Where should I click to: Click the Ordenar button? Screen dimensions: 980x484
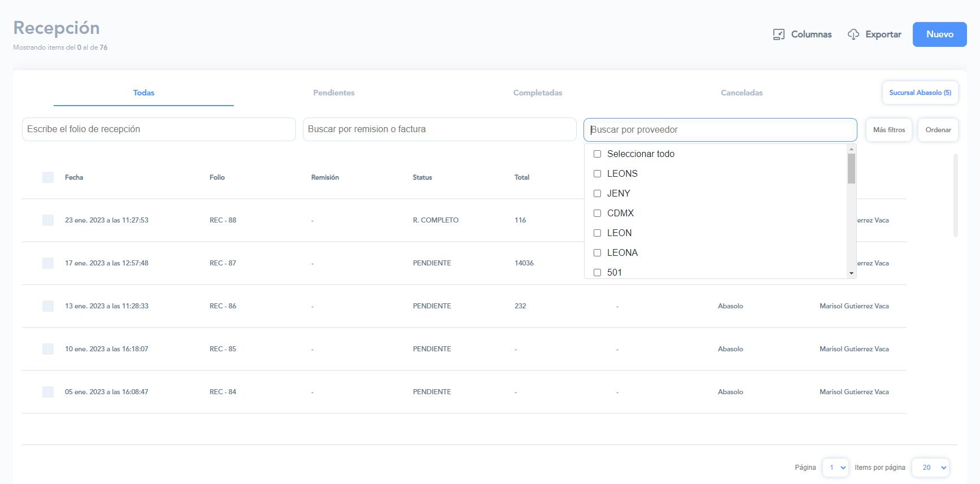pyautogui.click(x=938, y=130)
